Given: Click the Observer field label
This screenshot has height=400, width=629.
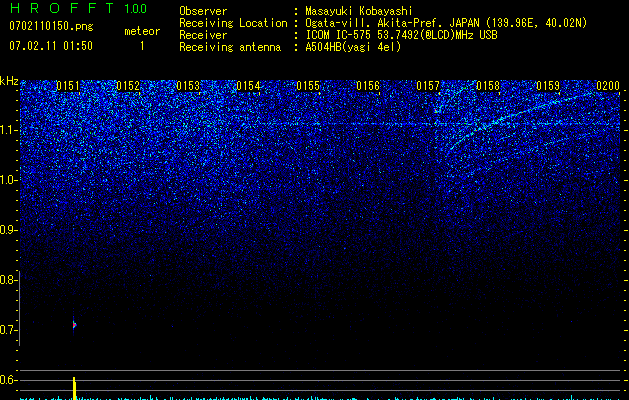Looking at the screenshot, I should click(203, 11).
